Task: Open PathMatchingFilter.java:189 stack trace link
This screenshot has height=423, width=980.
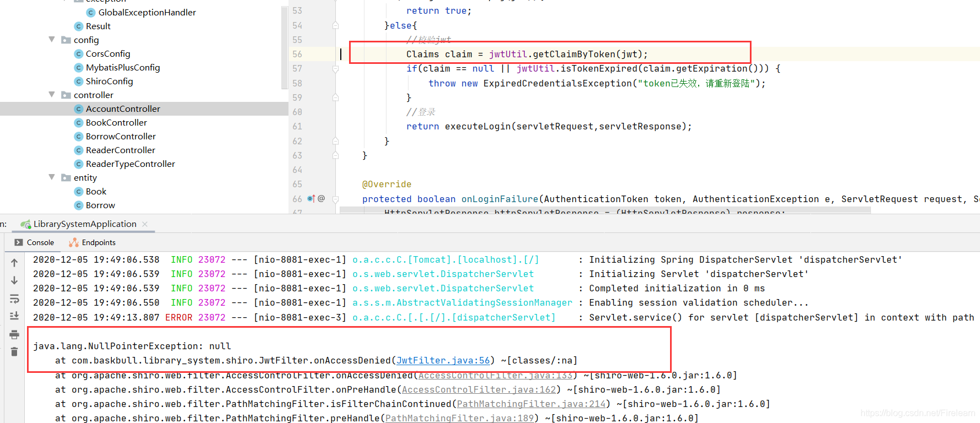Action: click(459, 418)
